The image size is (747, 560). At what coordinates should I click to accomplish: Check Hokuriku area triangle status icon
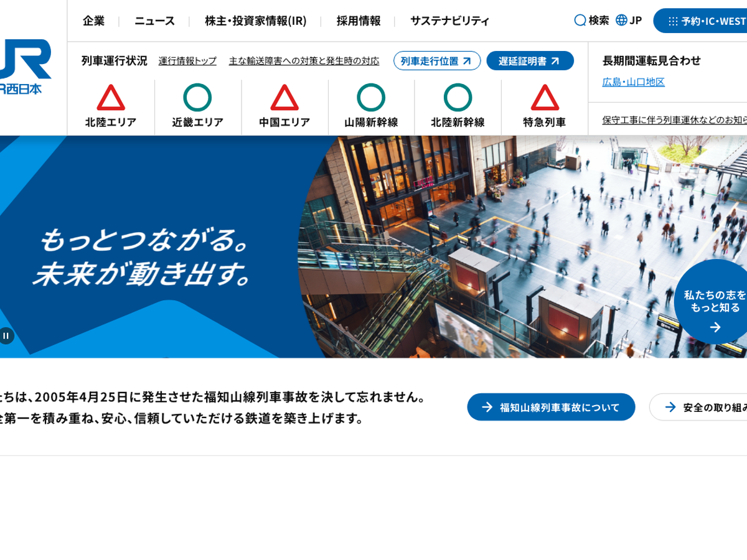(111, 98)
